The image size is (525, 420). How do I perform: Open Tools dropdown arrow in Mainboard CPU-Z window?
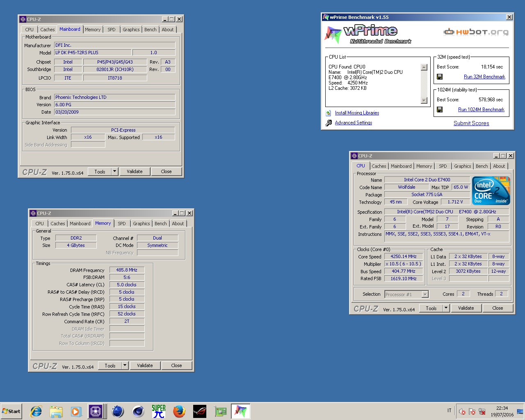point(115,171)
